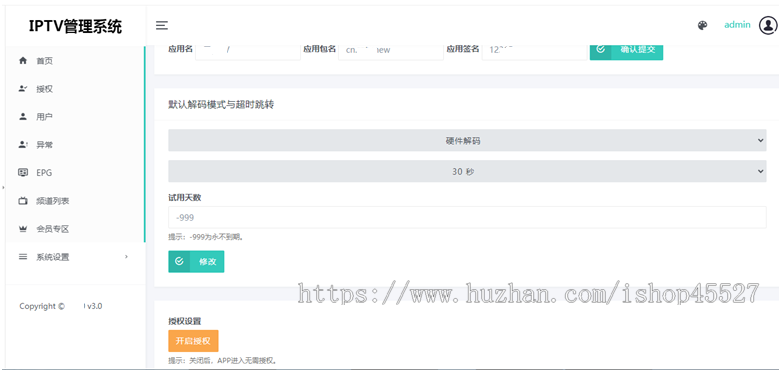The width and height of the screenshot is (781, 372).
Task: Click the checkmark icon on 修改 button
Action: [179, 261]
